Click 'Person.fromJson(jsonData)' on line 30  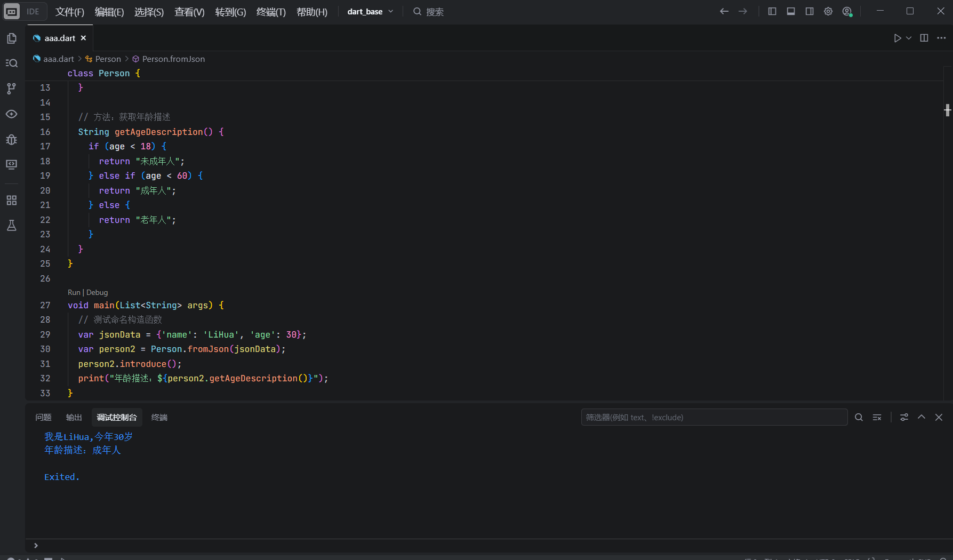[215, 349]
